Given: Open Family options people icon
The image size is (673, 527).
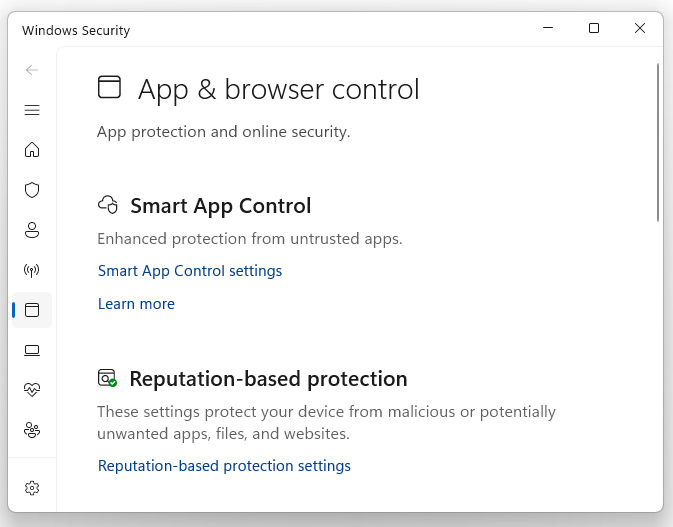Looking at the screenshot, I should [32, 430].
